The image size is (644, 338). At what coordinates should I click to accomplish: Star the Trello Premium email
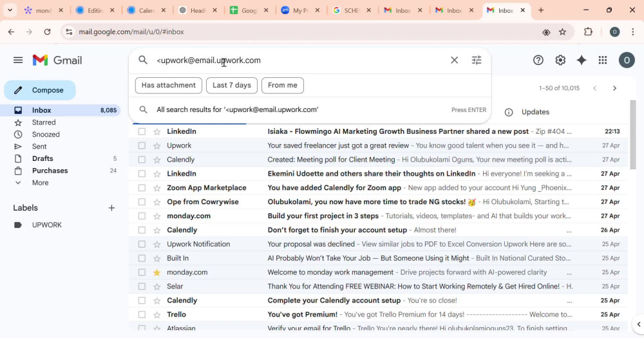click(x=157, y=315)
